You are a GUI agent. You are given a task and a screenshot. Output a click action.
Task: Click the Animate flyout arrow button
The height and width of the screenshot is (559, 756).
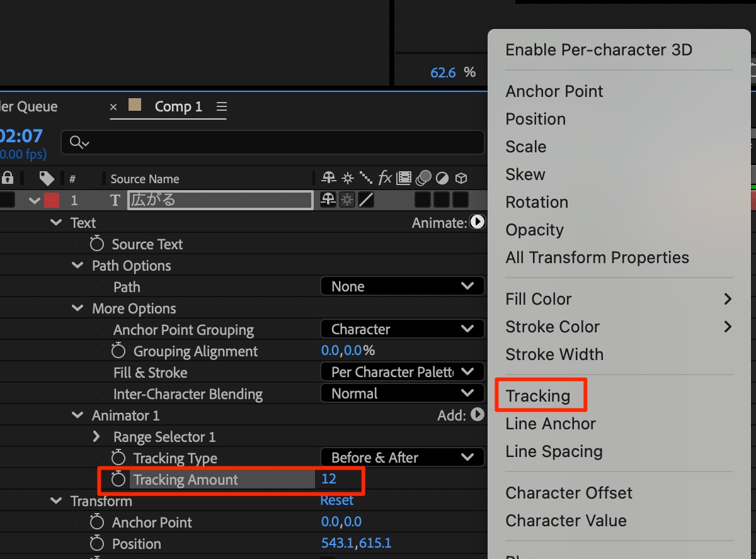coord(478,222)
